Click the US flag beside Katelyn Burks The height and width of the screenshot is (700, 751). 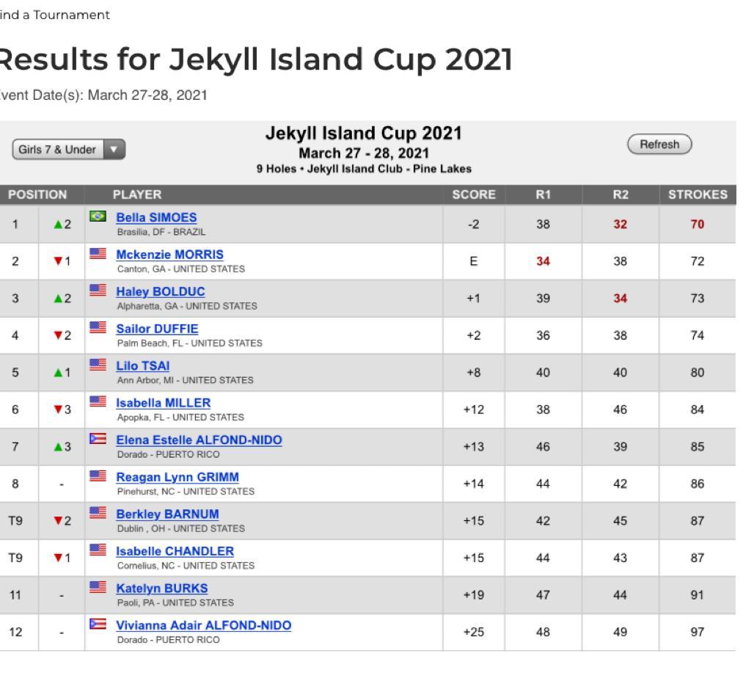(x=98, y=586)
